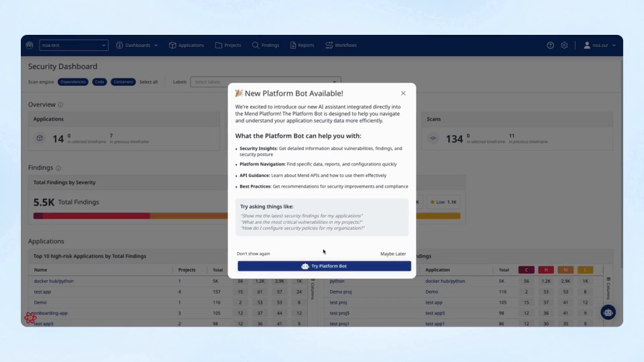Open the Projects page

[228, 45]
